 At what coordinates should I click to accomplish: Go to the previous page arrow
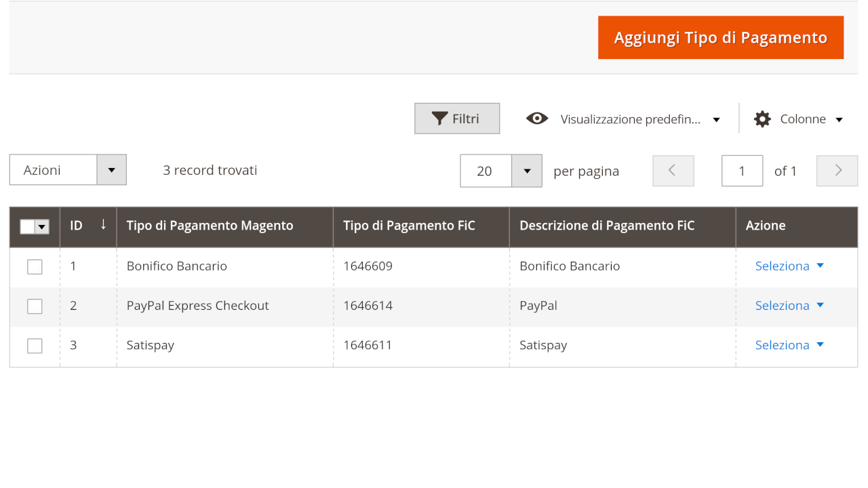click(673, 171)
